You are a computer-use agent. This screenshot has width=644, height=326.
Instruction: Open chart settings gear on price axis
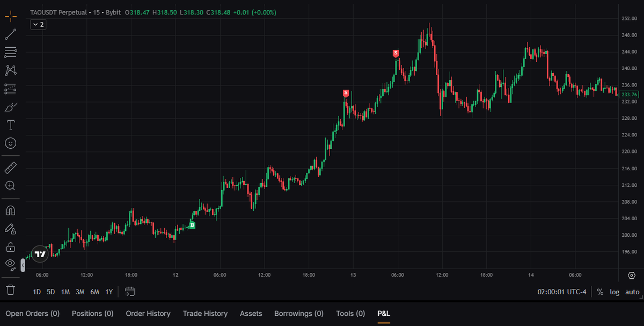coord(631,275)
